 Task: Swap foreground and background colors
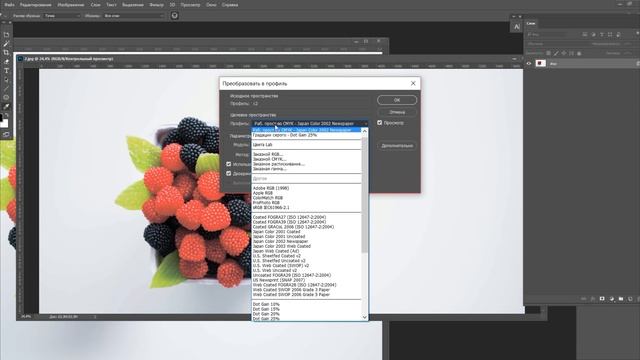[x=7, y=115]
